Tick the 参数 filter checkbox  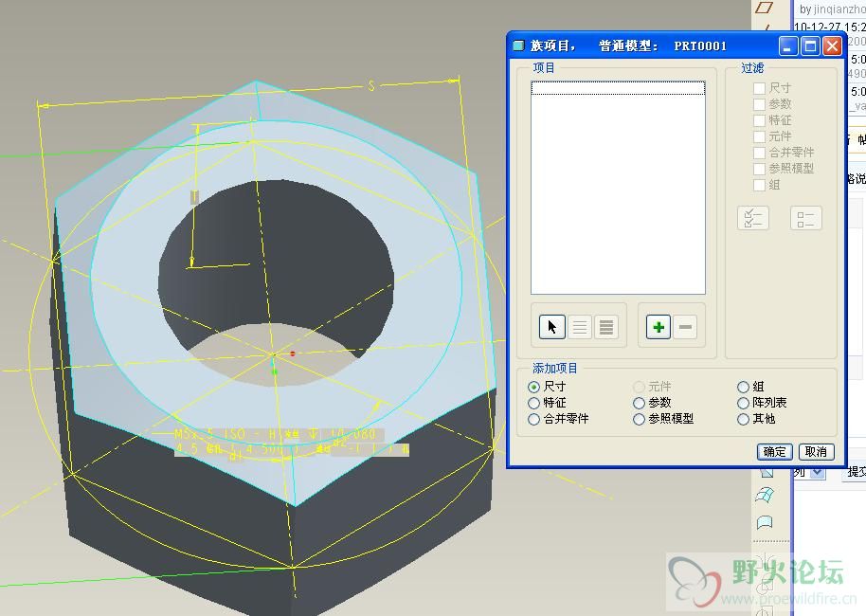[x=759, y=104]
